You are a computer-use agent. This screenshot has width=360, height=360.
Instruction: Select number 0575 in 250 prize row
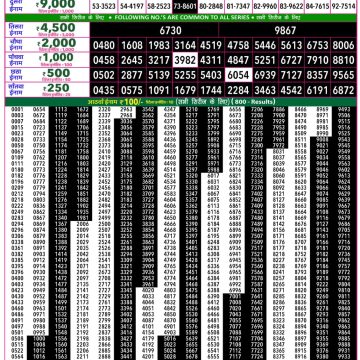[x=132, y=90]
